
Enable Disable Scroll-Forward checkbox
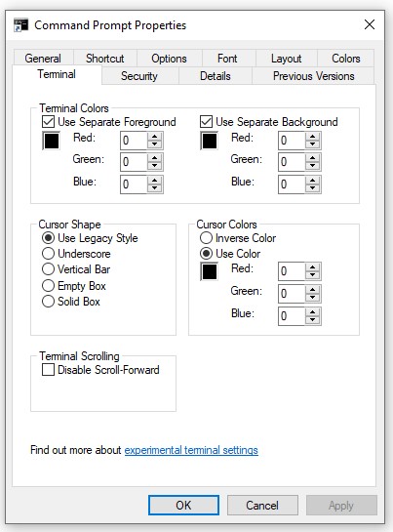coord(48,370)
